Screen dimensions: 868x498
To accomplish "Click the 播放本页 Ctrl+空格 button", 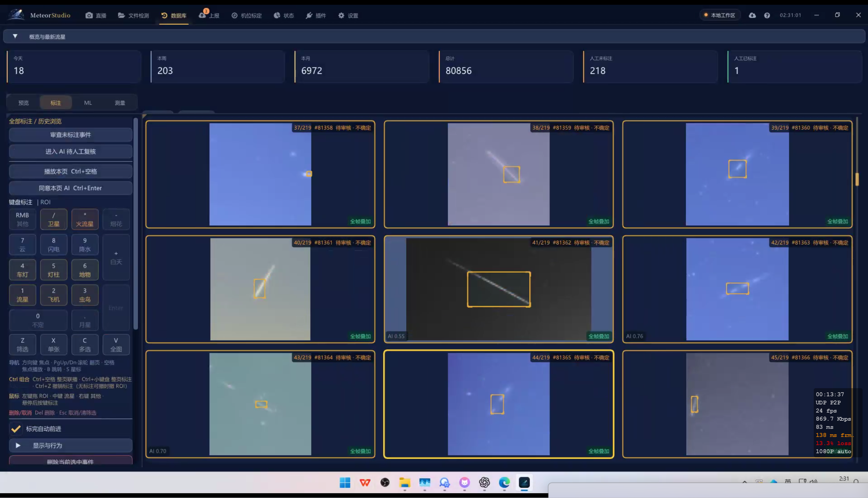I will click(x=71, y=171).
